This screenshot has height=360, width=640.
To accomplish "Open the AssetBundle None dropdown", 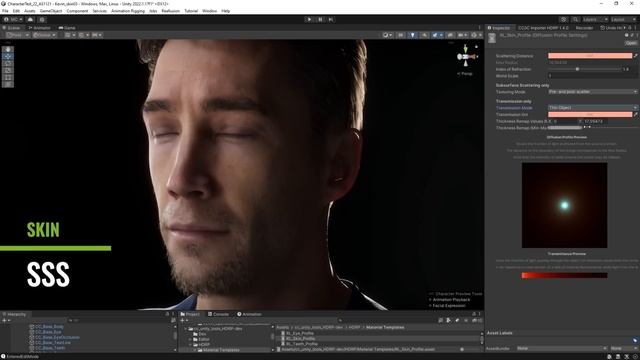I will pos(561,348).
